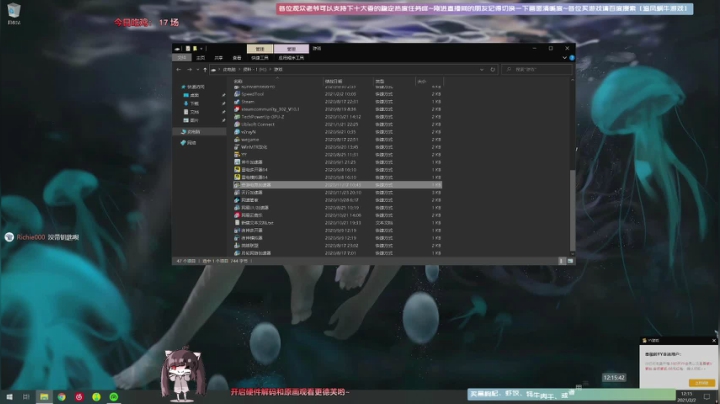Open Explorer help question mark icon

pyautogui.click(x=572, y=58)
